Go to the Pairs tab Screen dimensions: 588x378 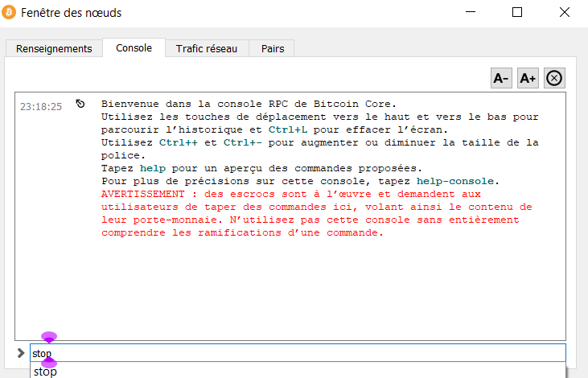point(273,49)
